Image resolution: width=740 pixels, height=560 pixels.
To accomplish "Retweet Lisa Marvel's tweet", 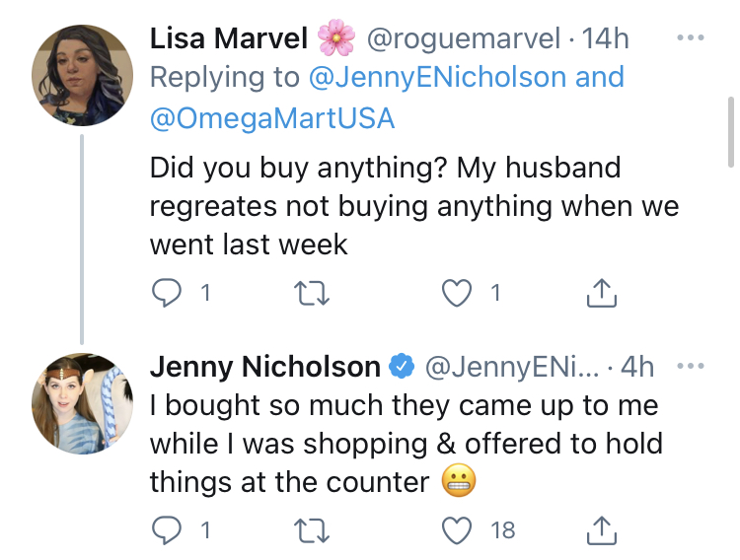I will (312, 293).
